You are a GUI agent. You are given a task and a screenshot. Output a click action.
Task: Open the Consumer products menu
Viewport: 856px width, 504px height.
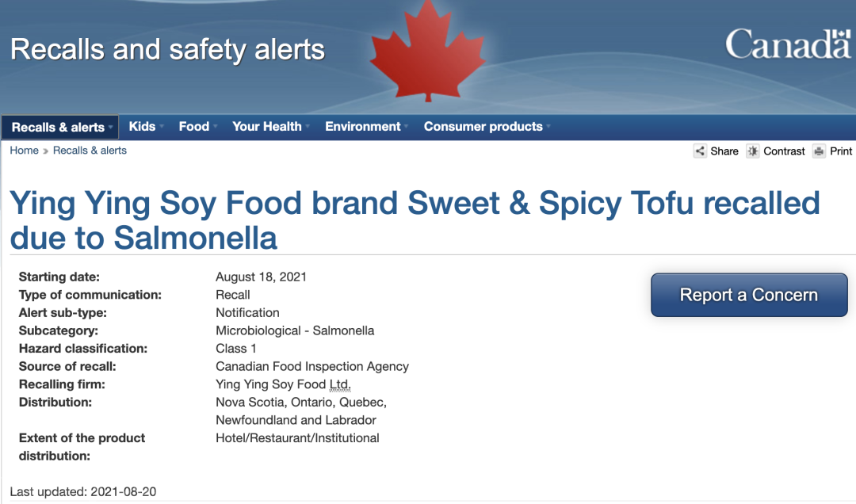point(483,127)
